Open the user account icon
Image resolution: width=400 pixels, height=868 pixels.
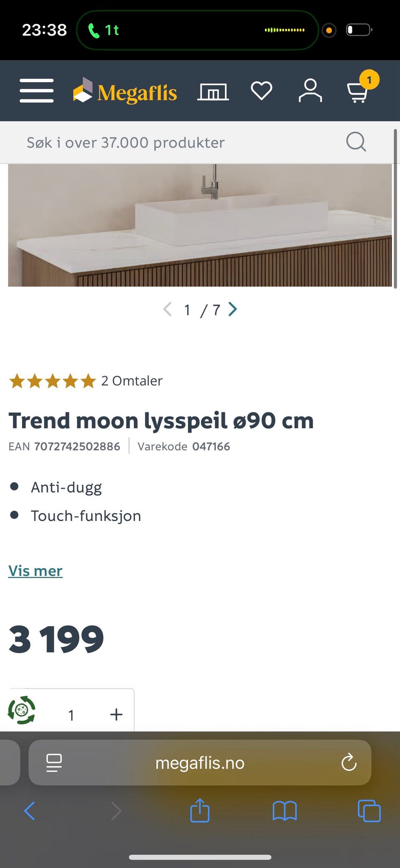click(310, 91)
